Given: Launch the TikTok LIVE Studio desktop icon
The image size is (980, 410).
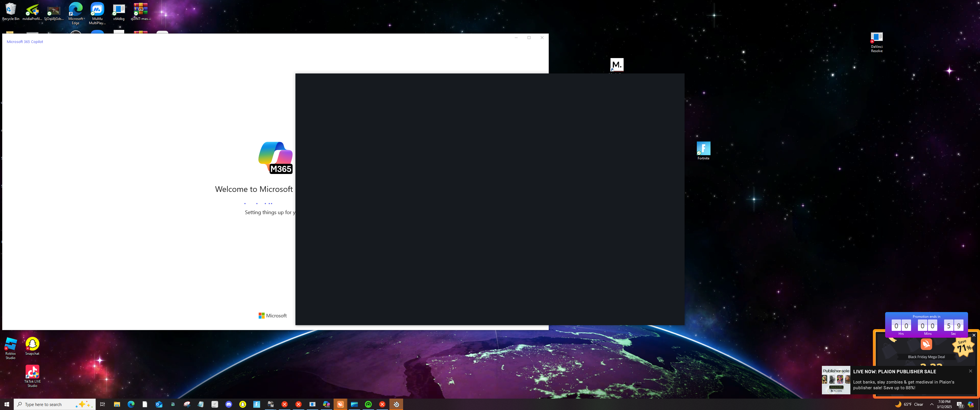Looking at the screenshot, I should (x=32, y=376).
